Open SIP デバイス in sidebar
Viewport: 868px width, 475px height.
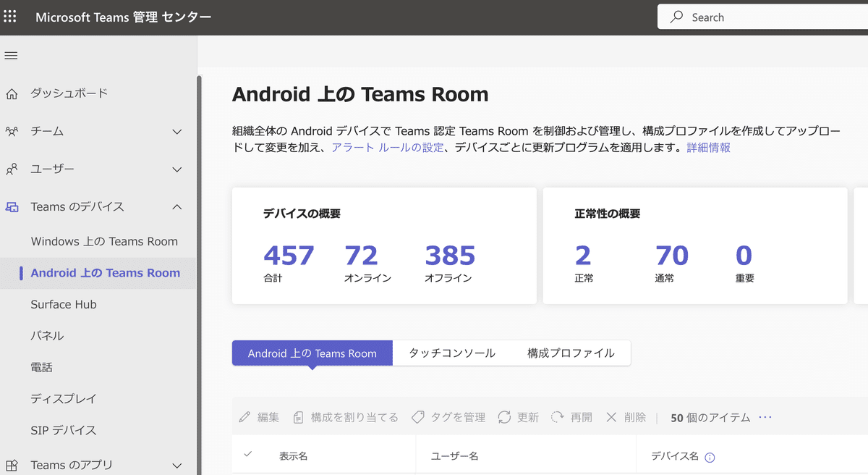tap(64, 430)
